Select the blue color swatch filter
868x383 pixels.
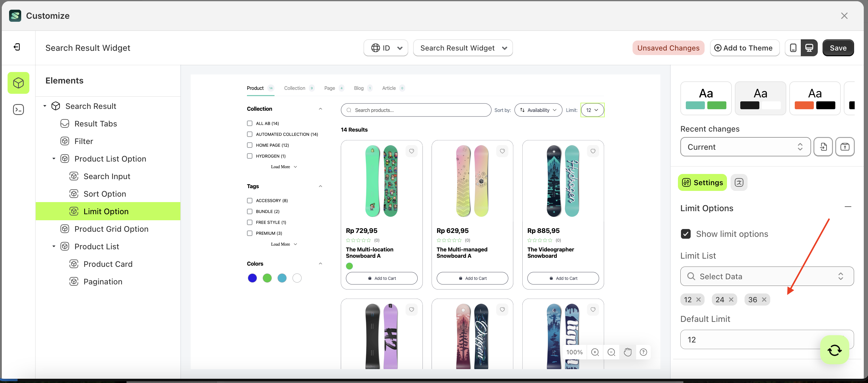point(252,278)
